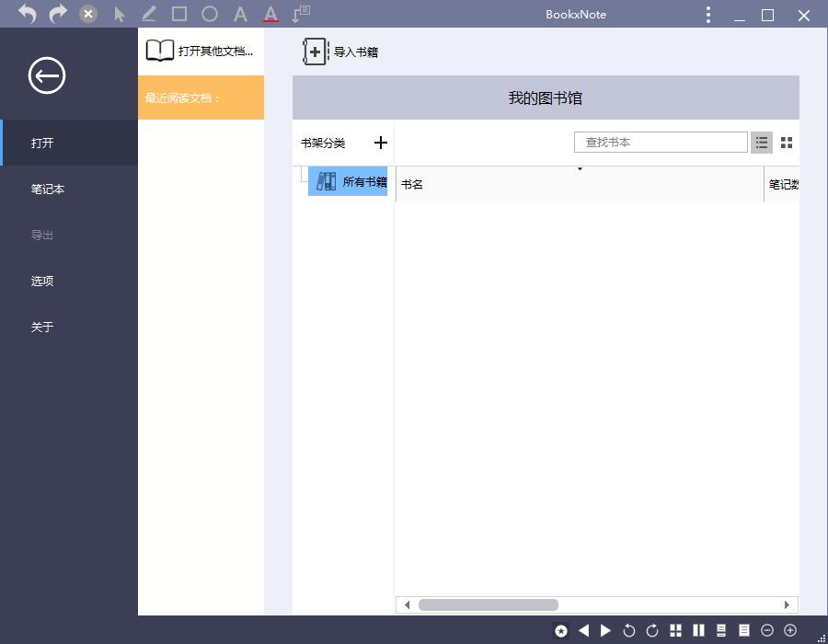Sort books using the 书名 column arrow
The height and width of the screenshot is (644, 828).
[x=580, y=169]
